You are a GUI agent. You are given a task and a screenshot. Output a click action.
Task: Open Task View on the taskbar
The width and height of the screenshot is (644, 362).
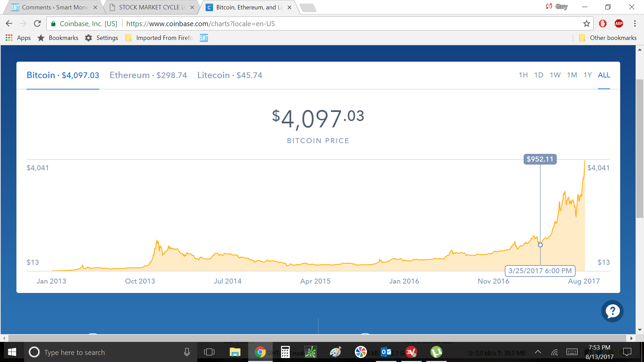point(209,352)
